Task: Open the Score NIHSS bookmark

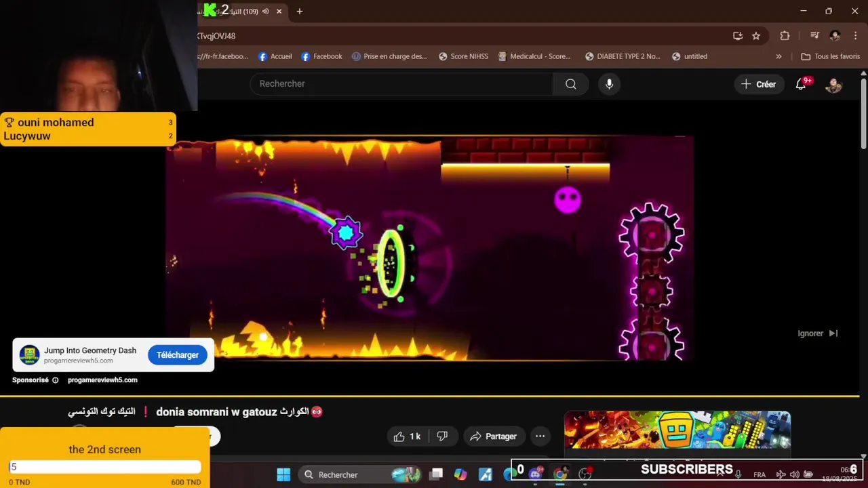Action: 463,56
